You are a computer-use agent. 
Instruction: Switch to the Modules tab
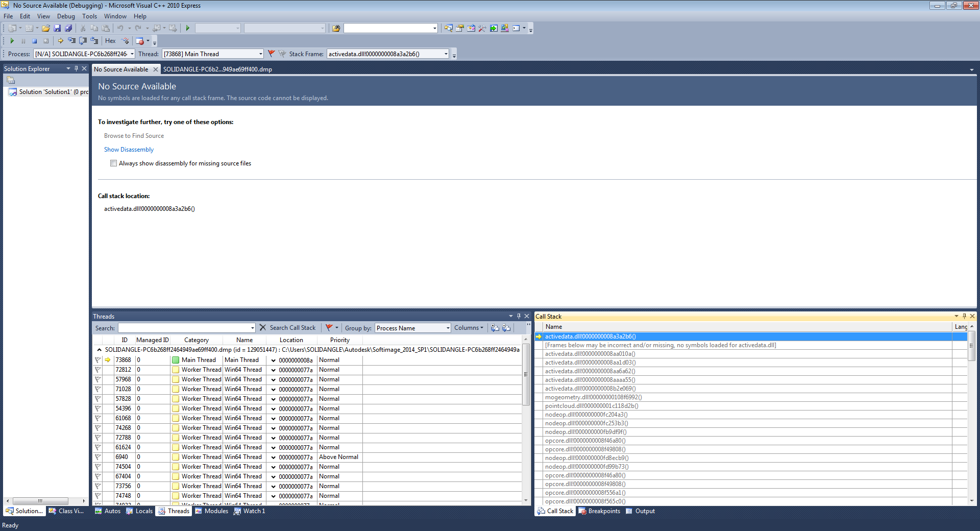tap(212, 511)
